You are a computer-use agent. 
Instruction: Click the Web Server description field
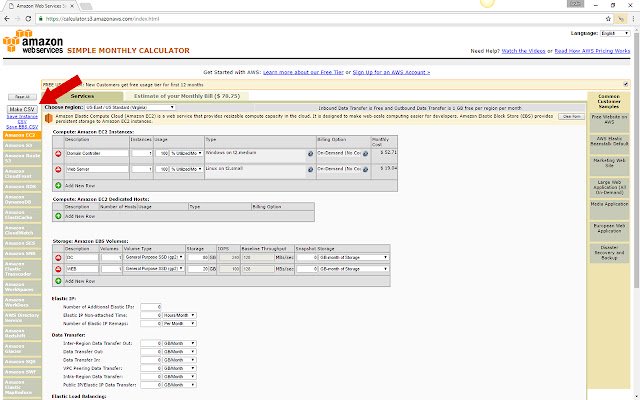(x=97, y=169)
